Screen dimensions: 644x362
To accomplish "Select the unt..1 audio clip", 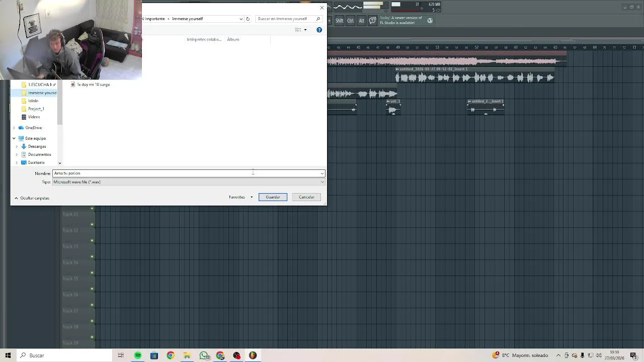I will (393, 107).
